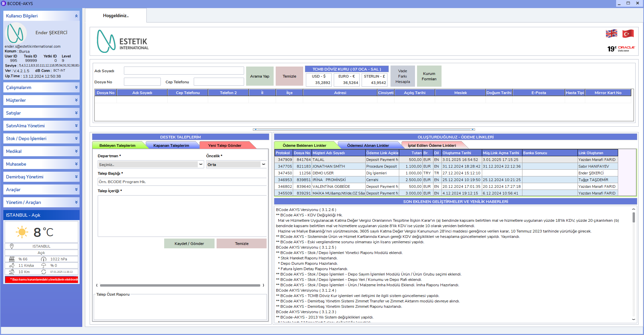The width and height of the screenshot is (644, 335).
Task: Click the scroll-down arrow of news panel
Action: click(x=634, y=319)
